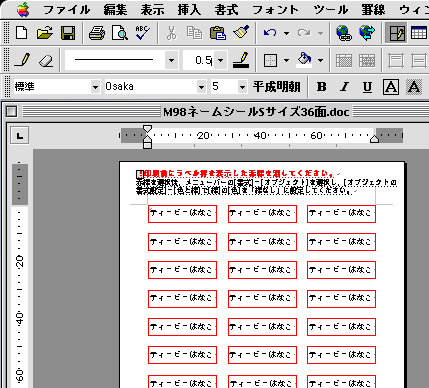Open the 標準 style dropdown
This screenshot has width=429, height=388.
(95, 87)
